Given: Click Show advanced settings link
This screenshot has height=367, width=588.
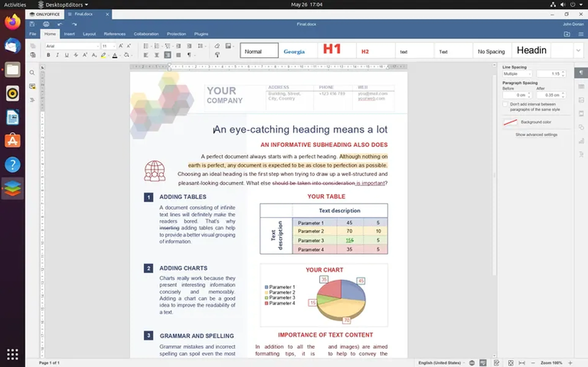Looking at the screenshot, I should click(536, 135).
